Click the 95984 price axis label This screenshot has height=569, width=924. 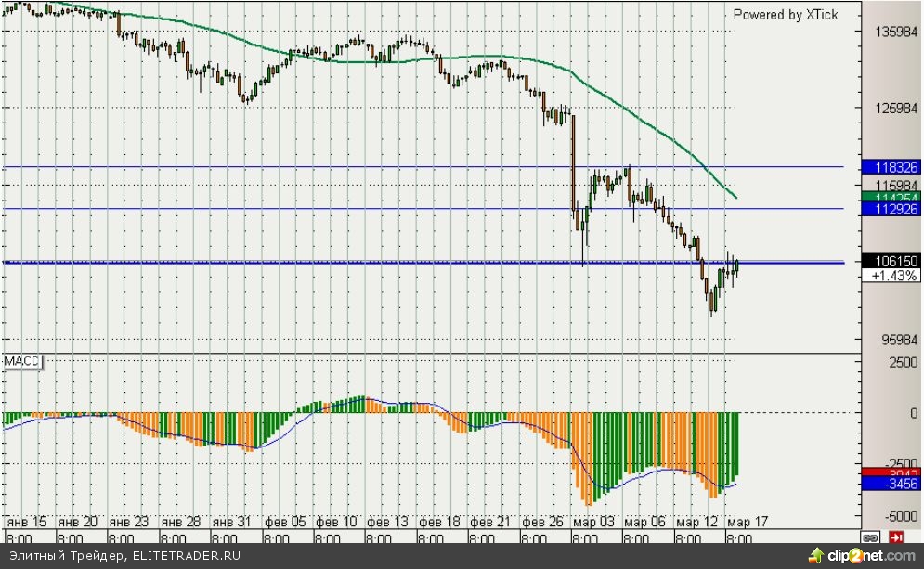click(898, 340)
